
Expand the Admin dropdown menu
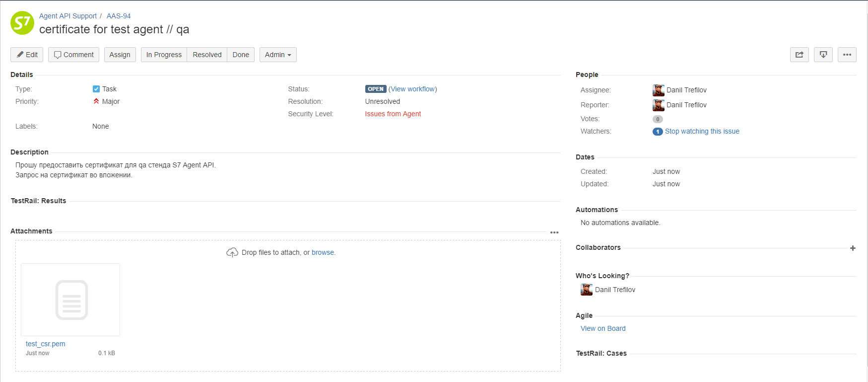pyautogui.click(x=278, y=55)
